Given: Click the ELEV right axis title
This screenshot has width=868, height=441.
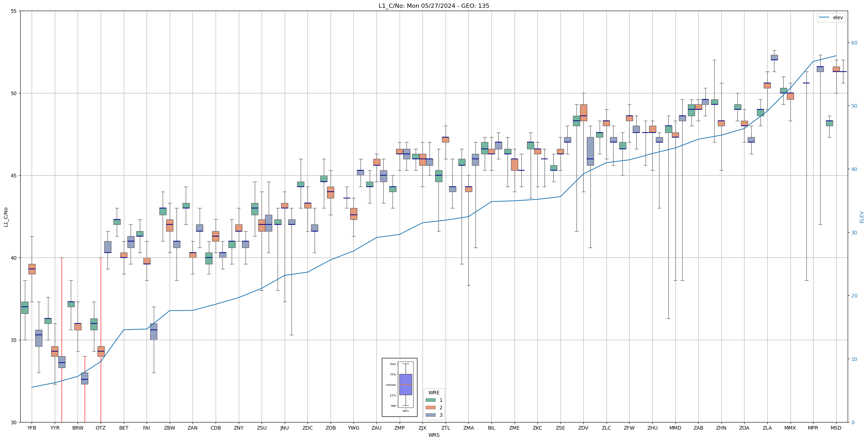Looking at the screenshot, I should pos(862,217).
